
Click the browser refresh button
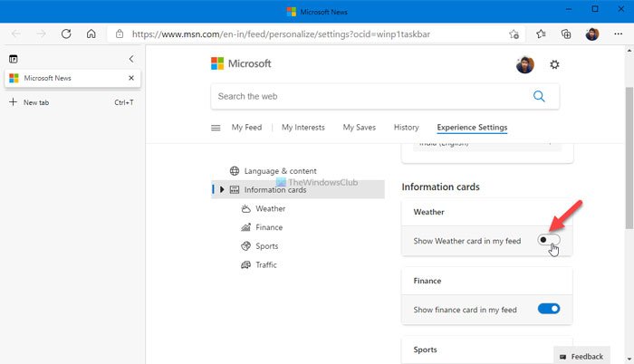tap(66, 34)
